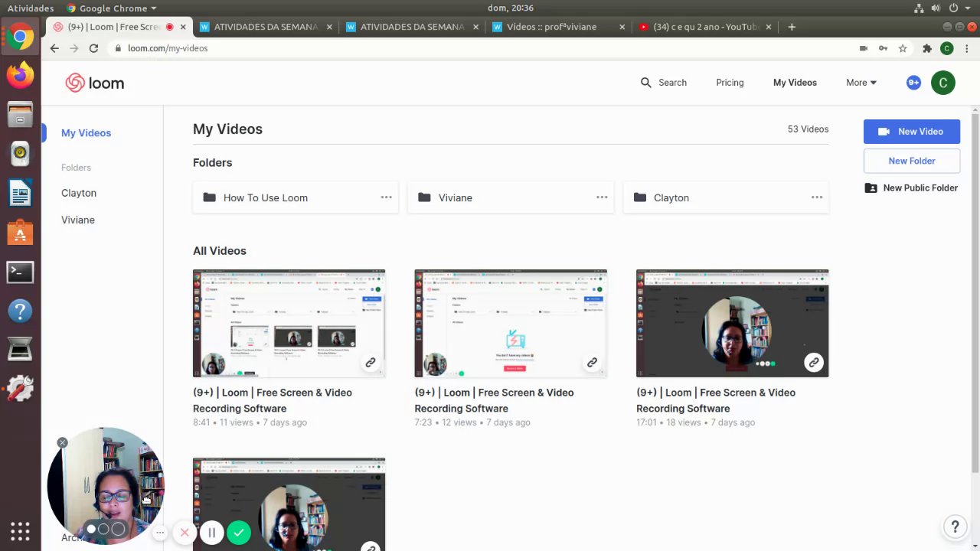Switch to the Vídeos :: profªviviane tab

click(558, 27)
